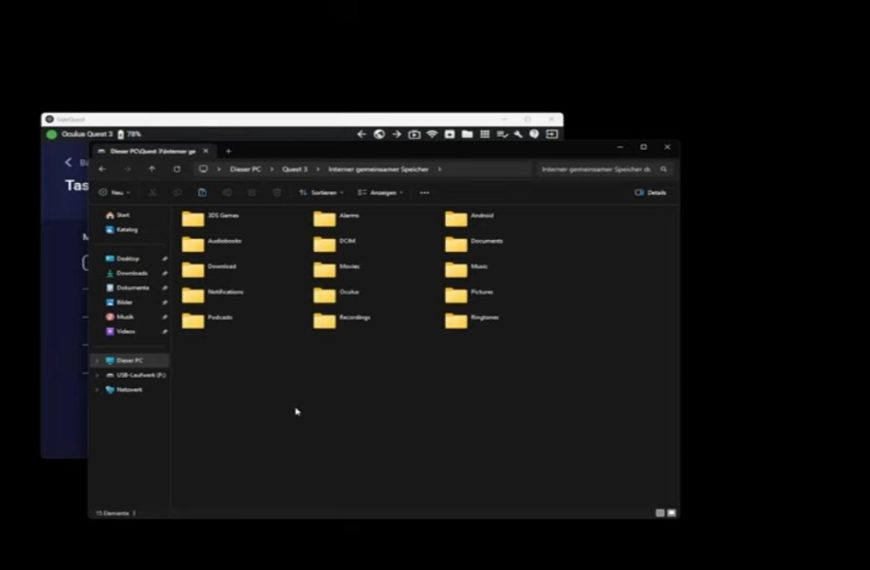Switch to details list view in status bar
Image resolution: width=870 pixels, height=570 pixels.
[660, 513]
